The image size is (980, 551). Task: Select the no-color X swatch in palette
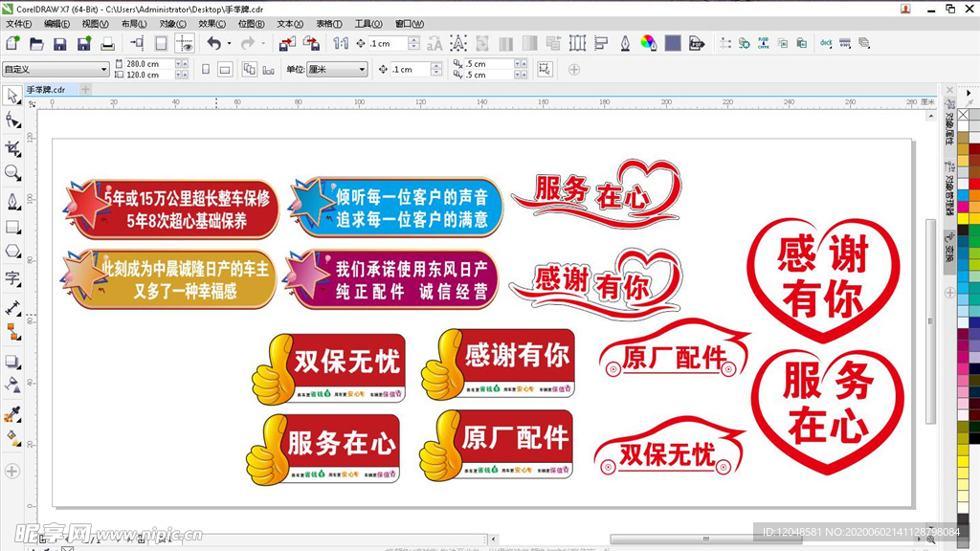(x=963, y=115)
